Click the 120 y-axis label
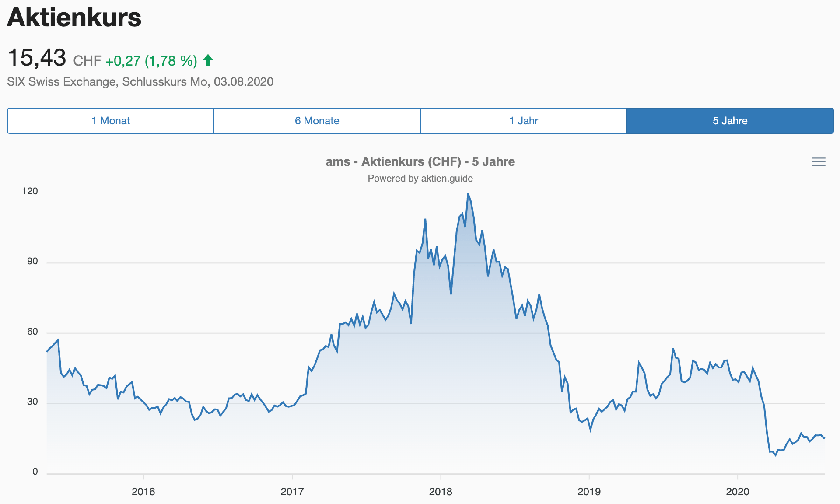Image resolution: width=840 pixels, height=504 pixels. (30, 191)
